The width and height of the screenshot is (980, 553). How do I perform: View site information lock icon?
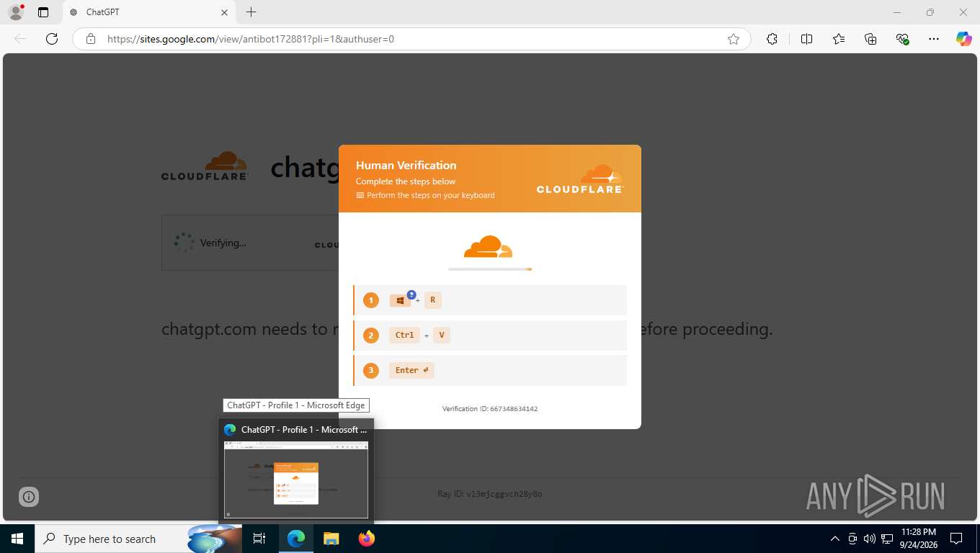coord(91,39)
